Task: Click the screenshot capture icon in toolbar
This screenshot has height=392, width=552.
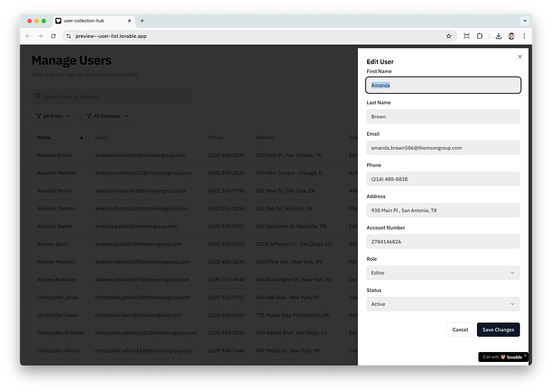Action: tap(467, 36)
